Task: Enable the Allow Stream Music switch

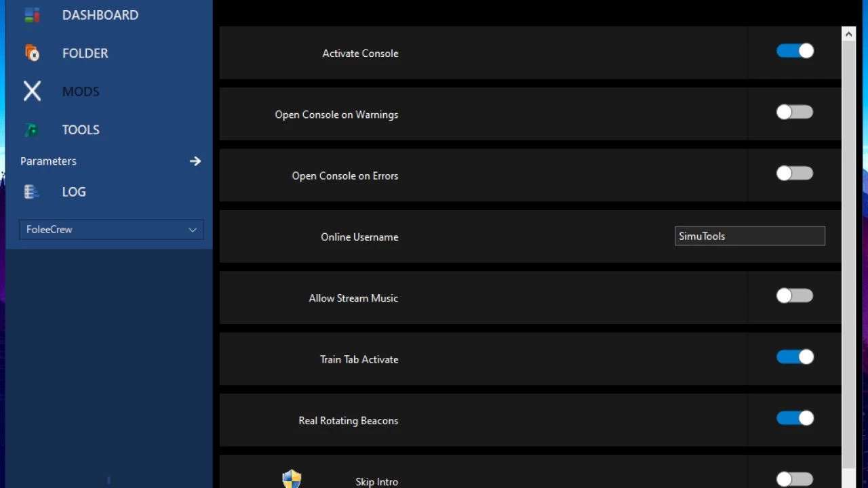Action: coord(795,296)
